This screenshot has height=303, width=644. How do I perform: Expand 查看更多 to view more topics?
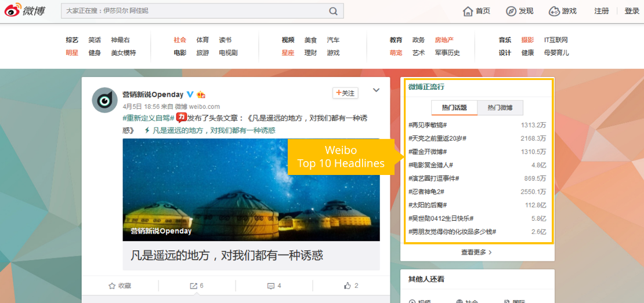pos(477,252)
